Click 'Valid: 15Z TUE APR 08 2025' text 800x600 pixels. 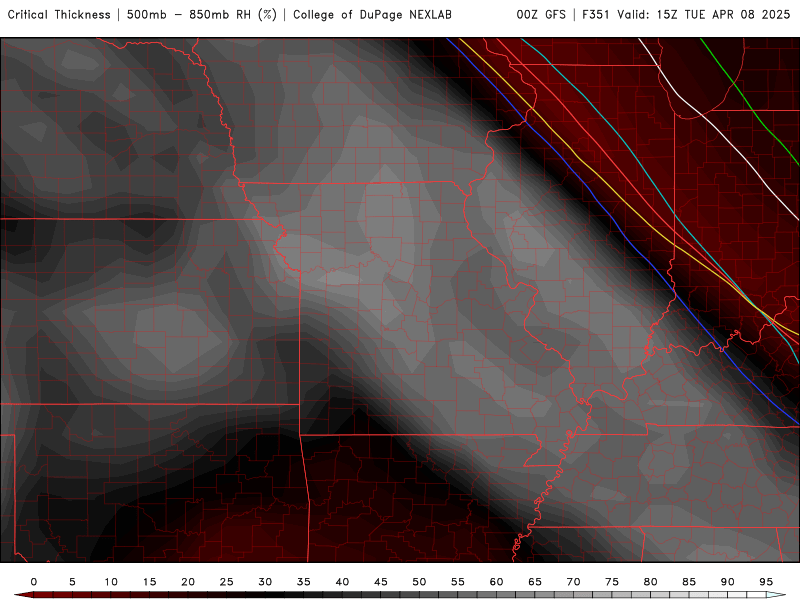(x=704, y=15)
